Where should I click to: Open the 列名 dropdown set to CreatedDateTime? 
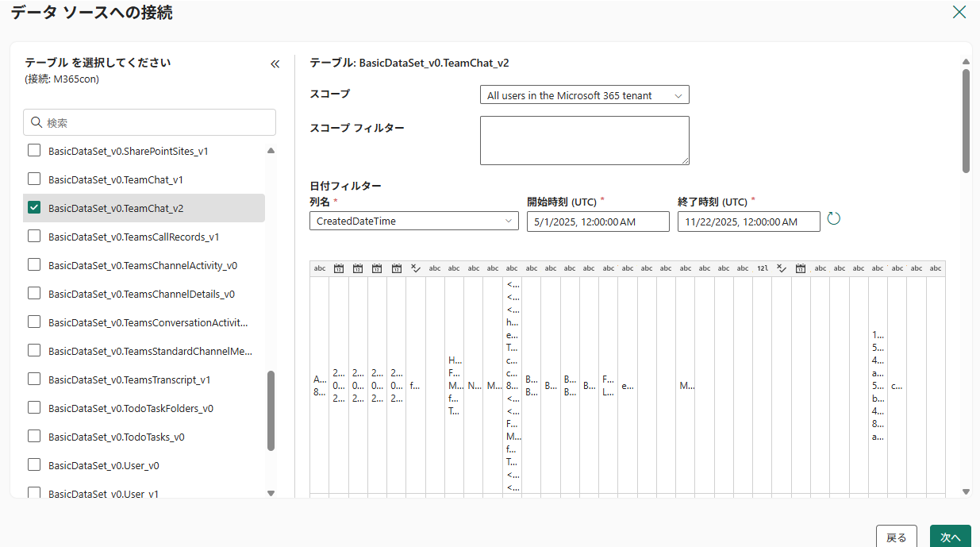(413, 221)
